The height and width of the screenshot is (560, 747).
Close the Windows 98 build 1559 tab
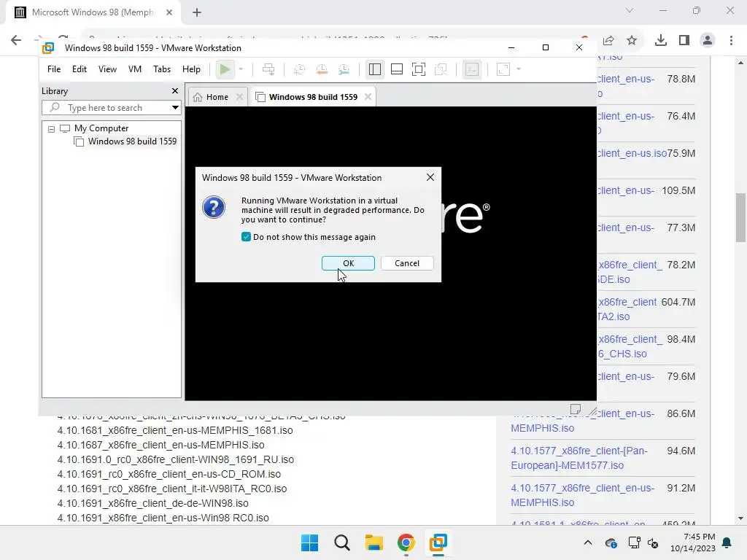pos(368,97)
